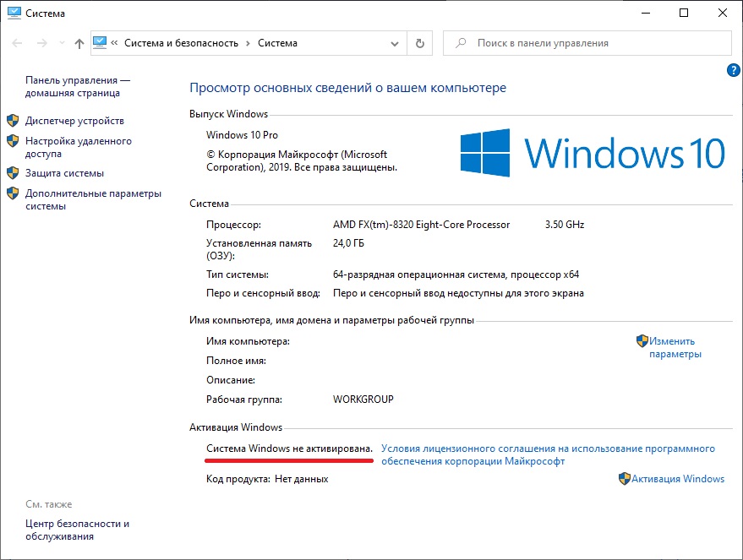Click the Просмотр основных сведений heading

click(x=347, y=88)
